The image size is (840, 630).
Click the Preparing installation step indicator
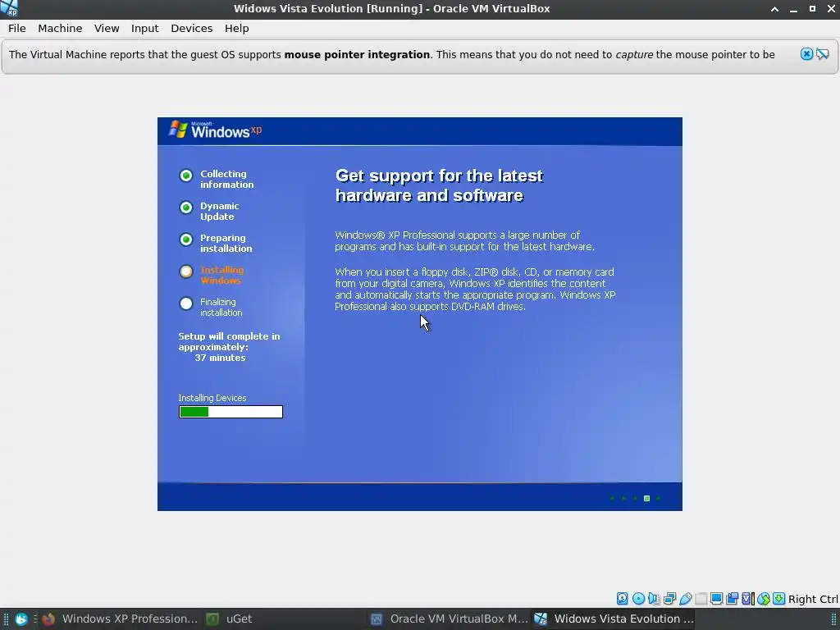186,240
